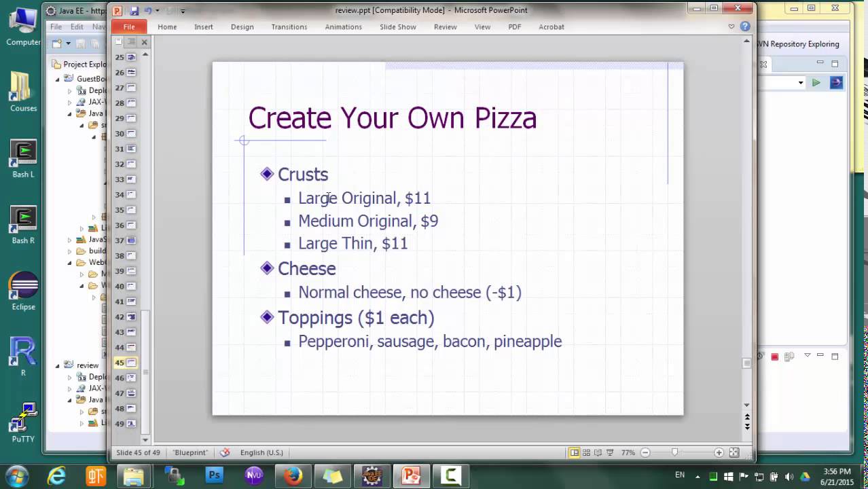Select the View ribbon tab

(x=482, y=26)
